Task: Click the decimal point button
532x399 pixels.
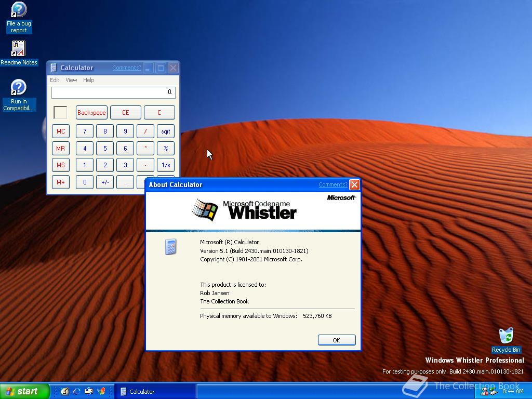Action: pyautogui.click(x=125, y=182)
